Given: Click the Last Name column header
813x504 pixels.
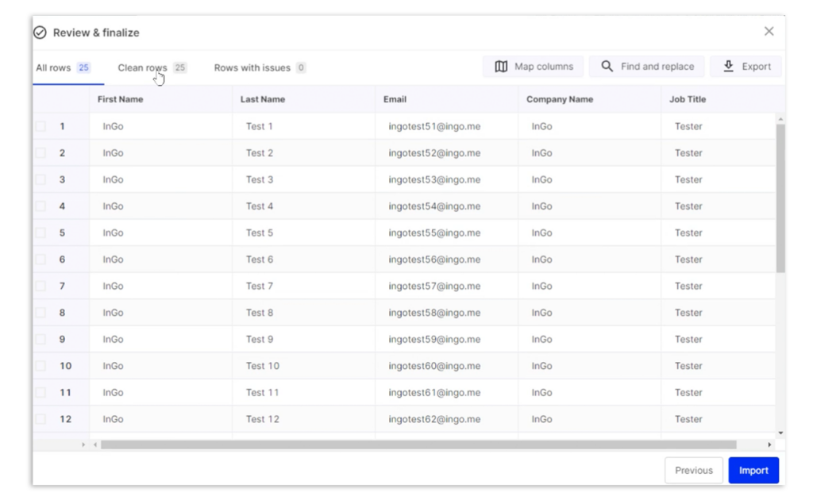Looking at the screenshot, I should tap(304, 99).
